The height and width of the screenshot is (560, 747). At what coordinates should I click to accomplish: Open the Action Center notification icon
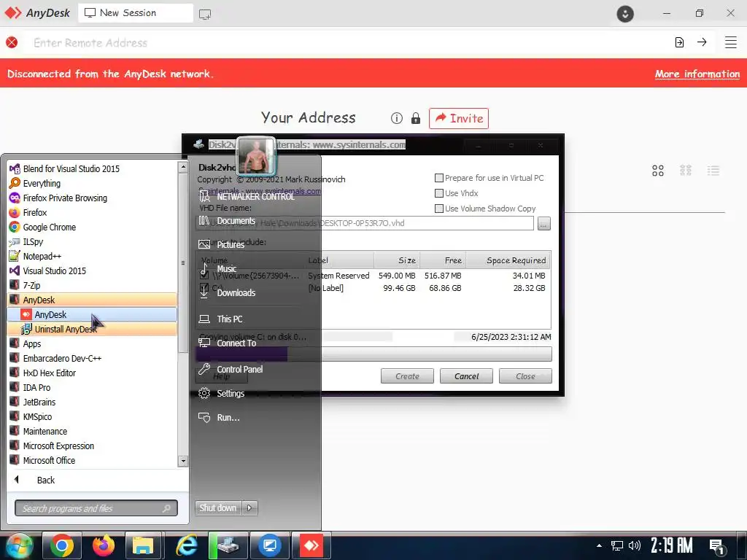coord(716,546)
